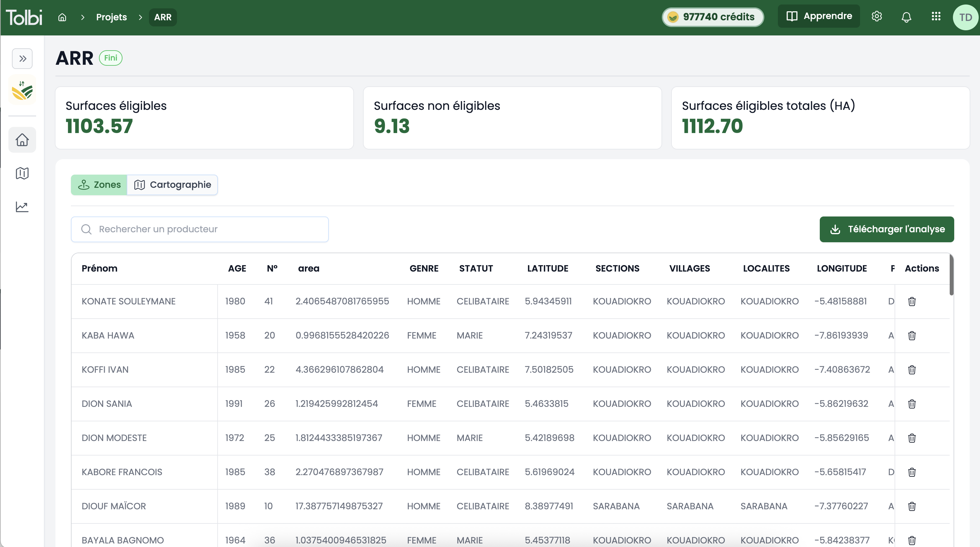The width and height of the screenshot is (980, 547).
Task: Open sidebar Home icon
Action: pos(22,139)
